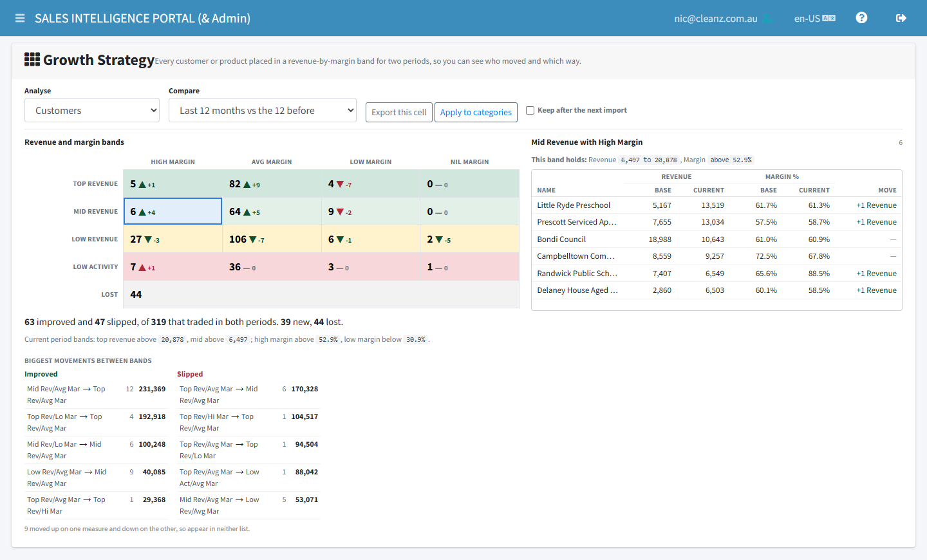Open the Compare period dropdown
The image size is (927, 560).
[x=263, y=110]
